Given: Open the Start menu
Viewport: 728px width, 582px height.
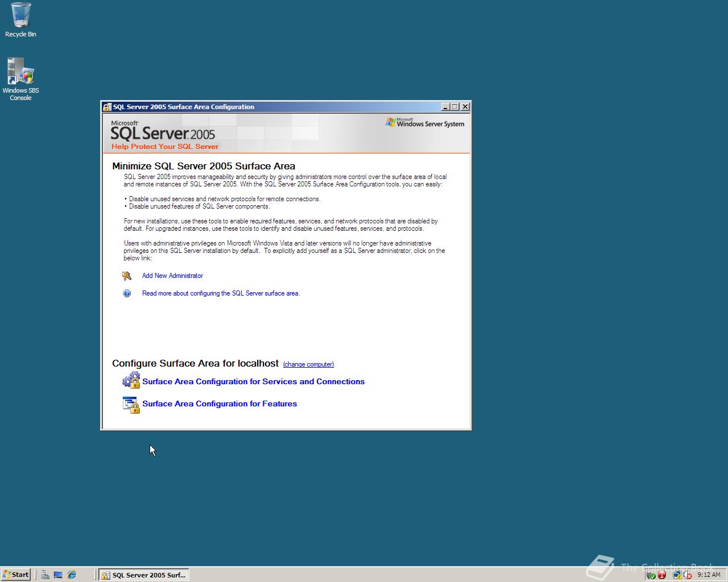Looking at the screenshot, I should click(15, 575).
